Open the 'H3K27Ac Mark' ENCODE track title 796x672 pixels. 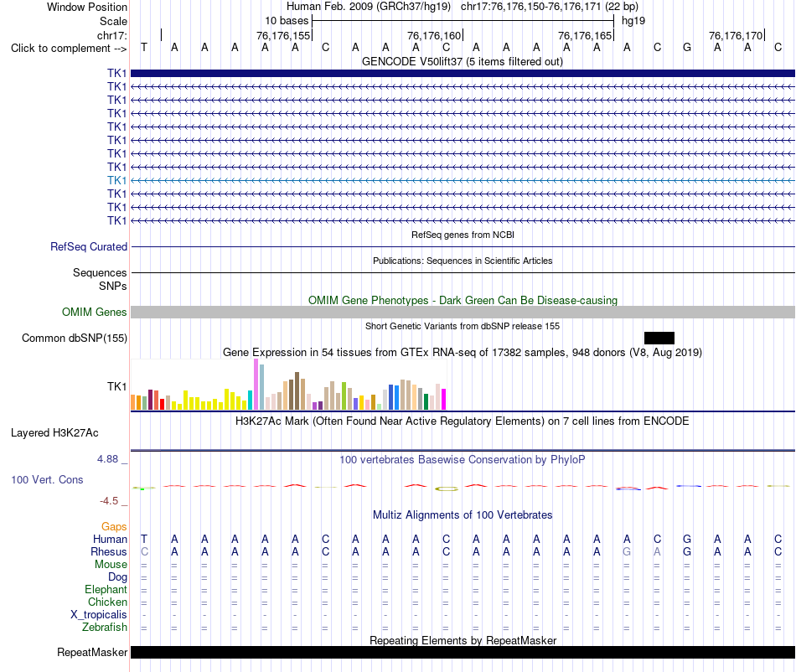[x=463, y=421]
